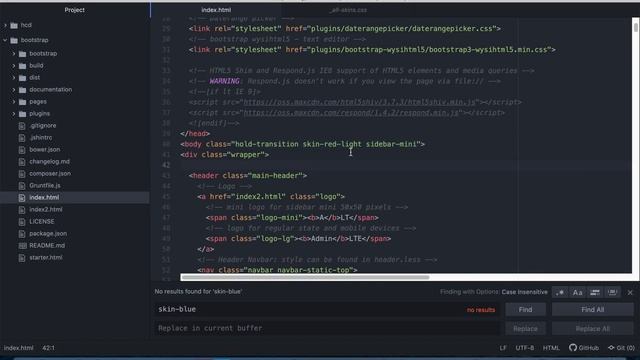Click index.html filename in status bar
The height and width of the screenshot is (360, 640).
19,348
